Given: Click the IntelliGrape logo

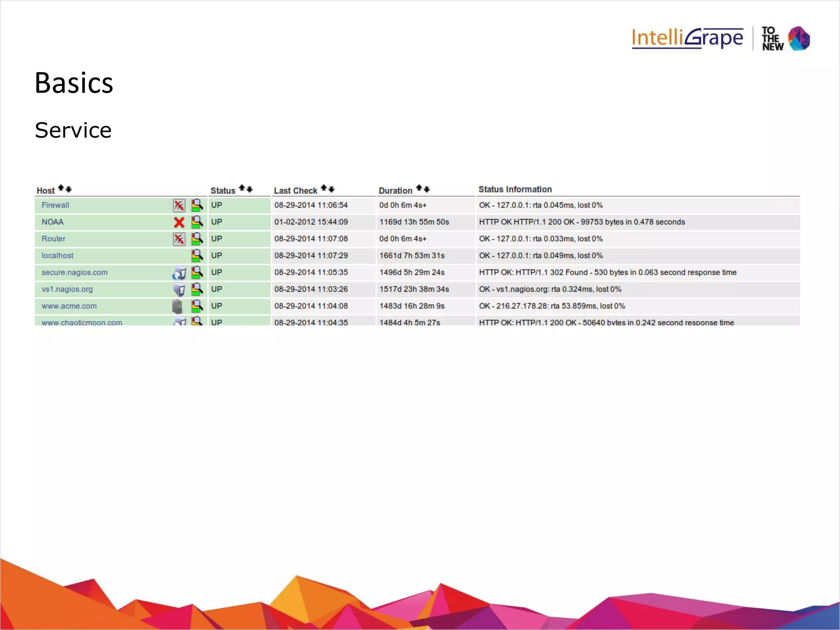Looking at the screenshot, I should coord(687,38).
